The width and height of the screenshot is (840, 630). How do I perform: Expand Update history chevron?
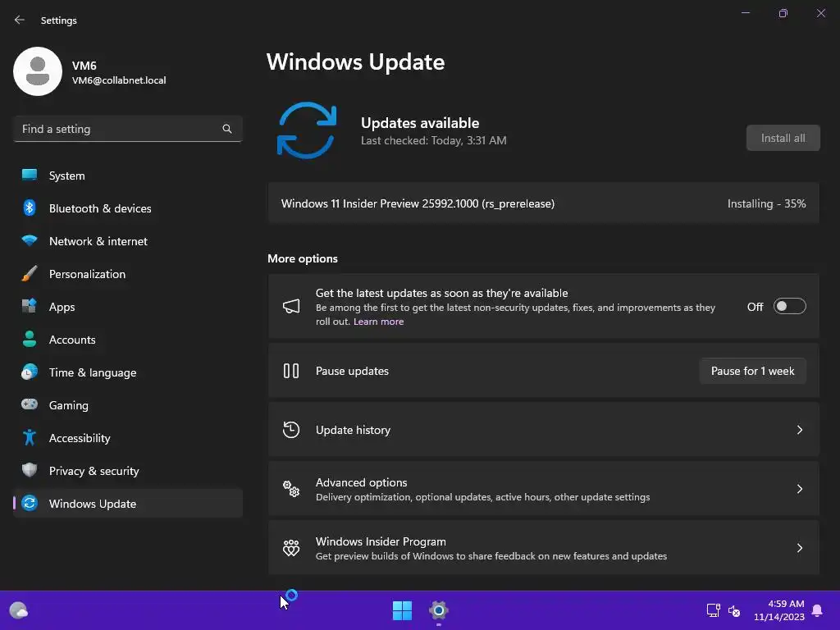click(799, 430)
